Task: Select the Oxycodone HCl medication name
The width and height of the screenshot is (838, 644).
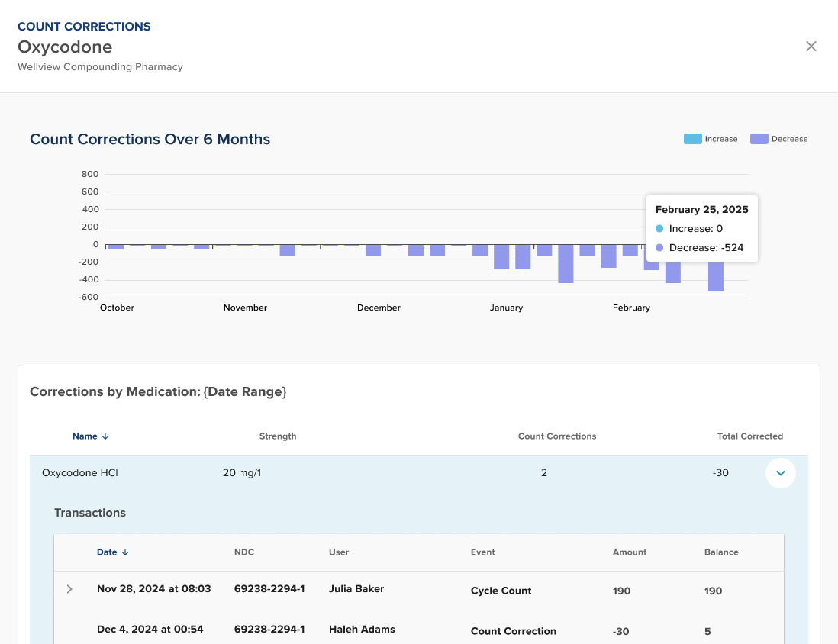Action: coord(80,472)
